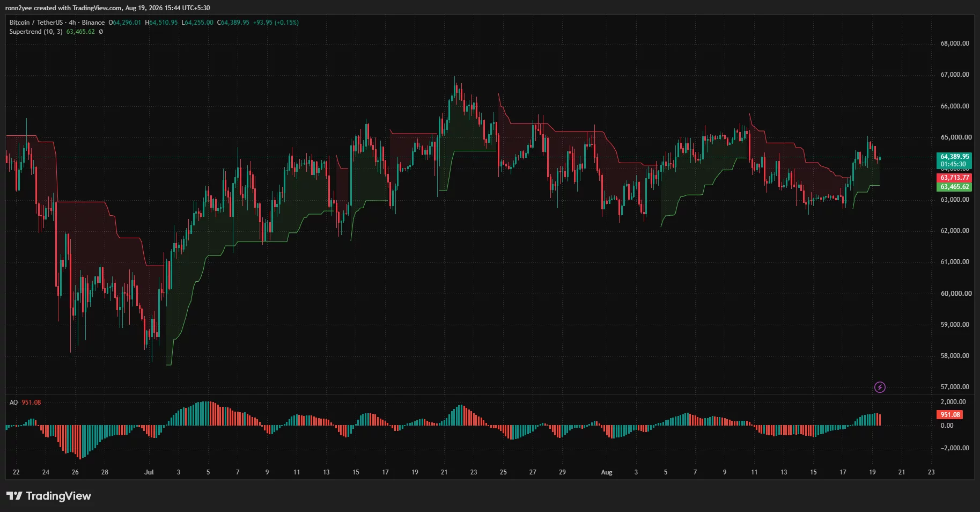Click the change value +93.95 (+0.15%)
The image size is (980, 512).
pos(276,23)
